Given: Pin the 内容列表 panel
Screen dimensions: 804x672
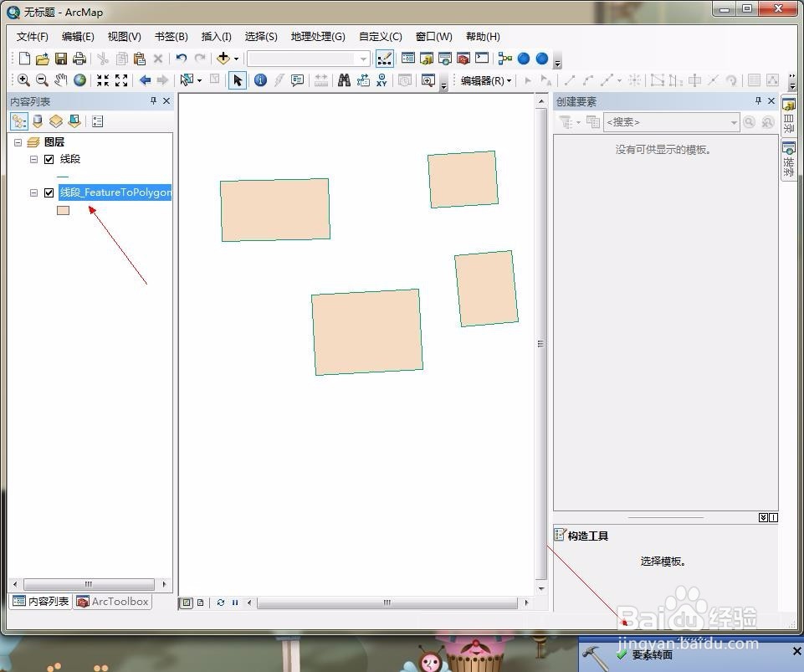Looking at the screenshot, I should pos(153,101).
